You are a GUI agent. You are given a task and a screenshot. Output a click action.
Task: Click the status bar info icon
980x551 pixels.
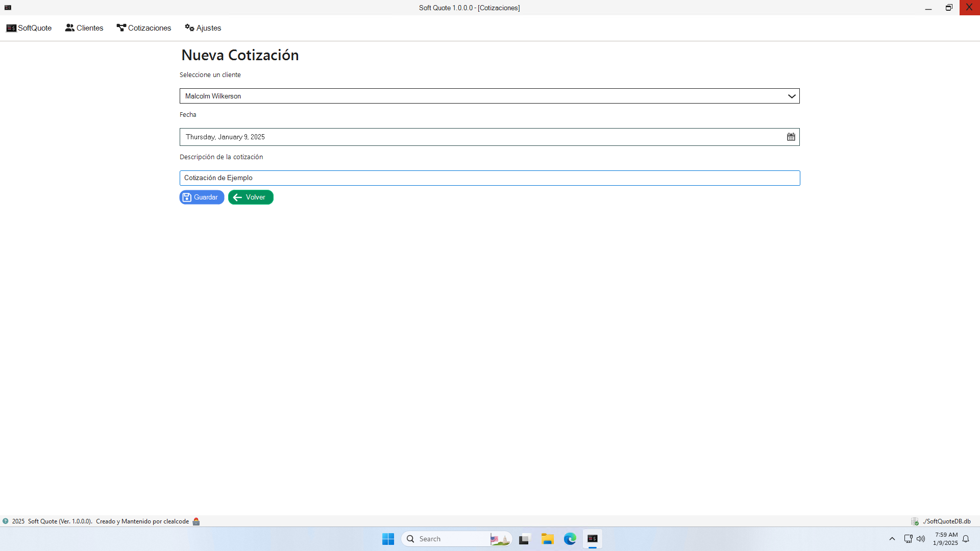pyautogui.click(x=6, y=521)
